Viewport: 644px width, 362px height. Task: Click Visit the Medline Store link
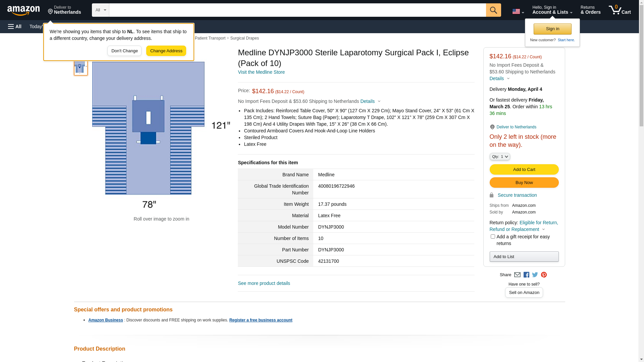pos(261,72)
